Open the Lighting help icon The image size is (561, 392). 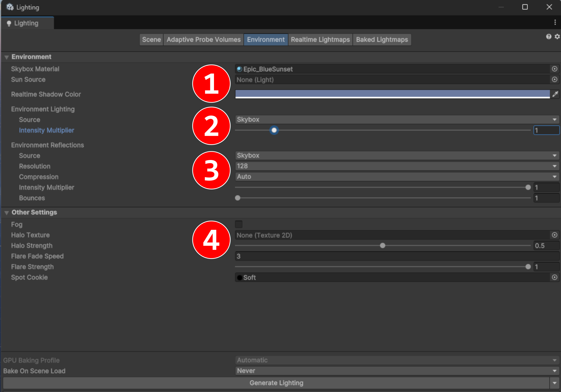point(549,37)
